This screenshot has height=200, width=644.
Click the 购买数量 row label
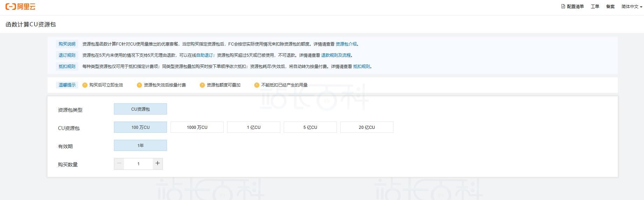coord(68,165)
